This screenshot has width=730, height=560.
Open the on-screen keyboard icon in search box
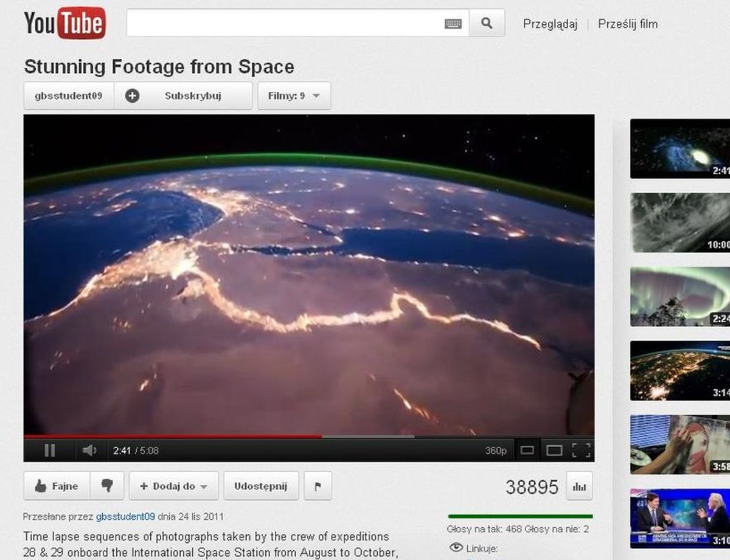pos(453,24)
